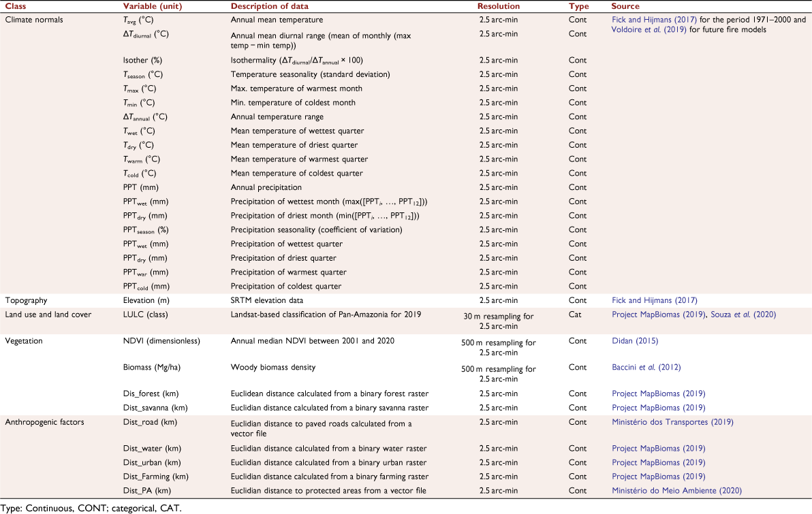The width and height of the screenshot is (812, 514).
Task: Follow Project MapBiomas (2019) link in Dist_water row
Action: tap(659, 448)
